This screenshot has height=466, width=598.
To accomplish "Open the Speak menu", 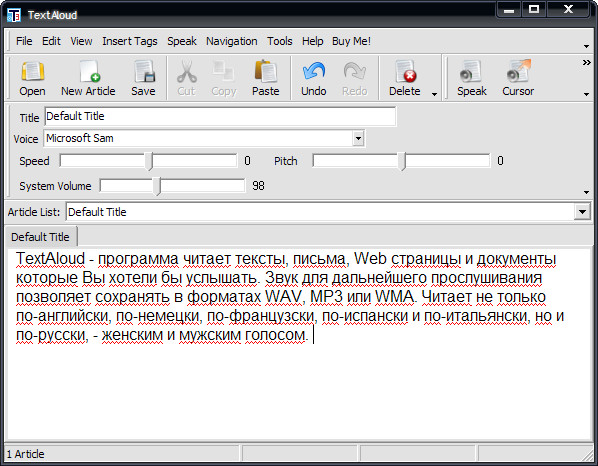I will [x=182, y=41].
